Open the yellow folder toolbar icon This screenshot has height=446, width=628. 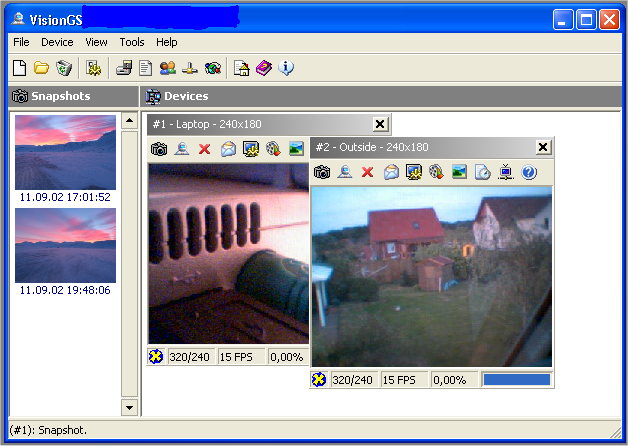coord(41,68)
